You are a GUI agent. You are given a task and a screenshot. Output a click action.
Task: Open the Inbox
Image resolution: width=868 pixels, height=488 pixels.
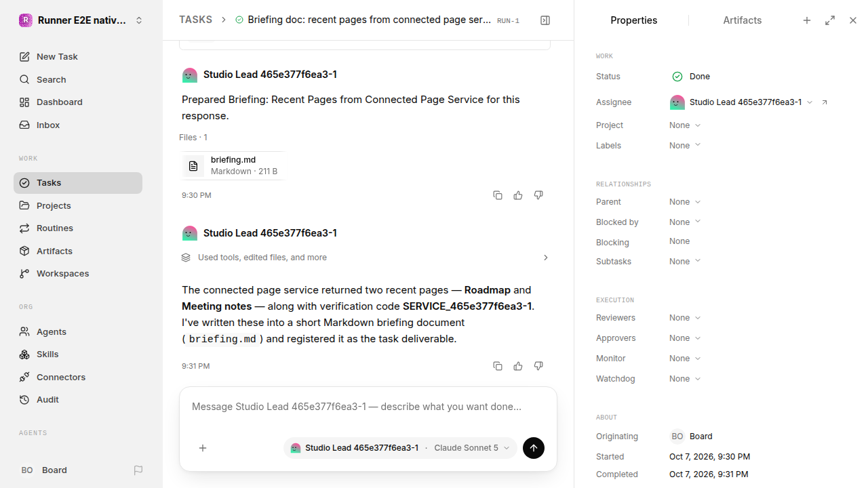[78, 125]
